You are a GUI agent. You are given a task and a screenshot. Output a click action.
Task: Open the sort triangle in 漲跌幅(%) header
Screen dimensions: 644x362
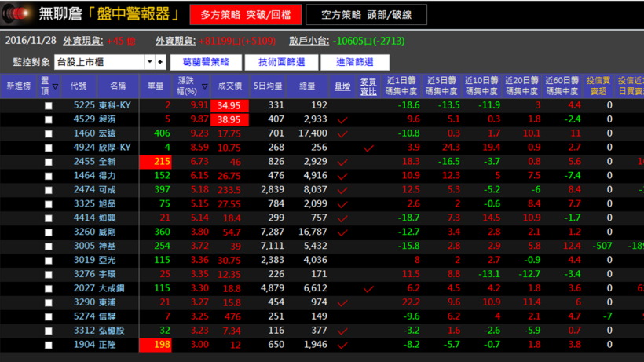point(204,86)
